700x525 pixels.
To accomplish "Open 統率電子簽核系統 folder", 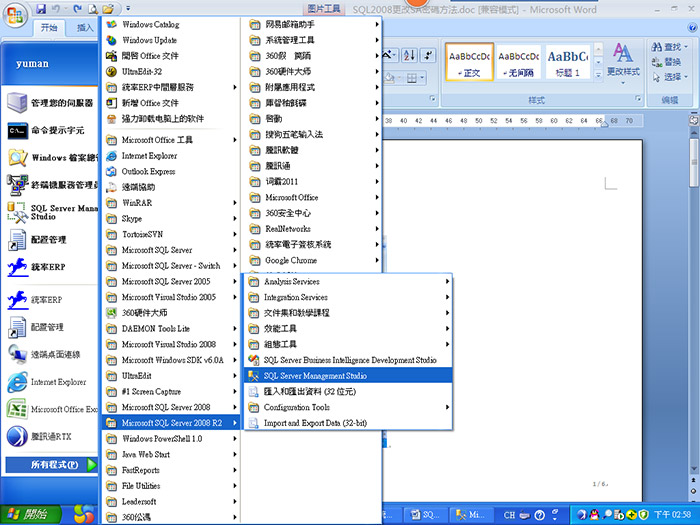I will coord(313,245).
